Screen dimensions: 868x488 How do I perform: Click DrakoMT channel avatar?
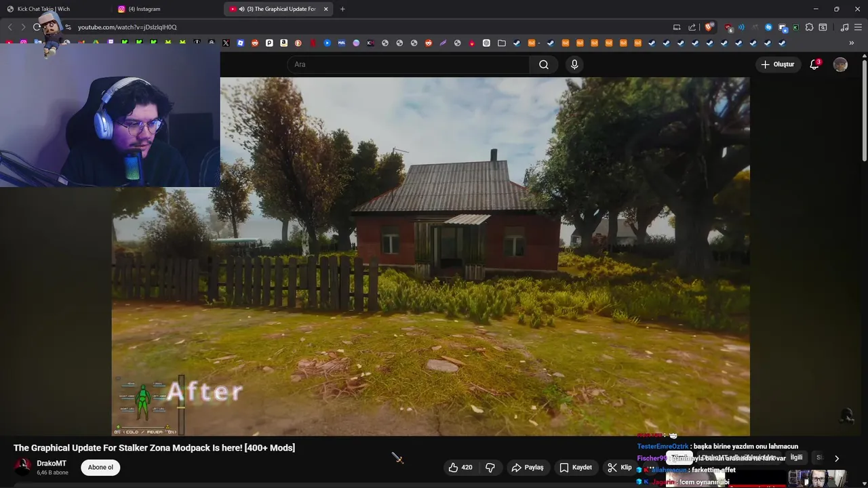(23, 467)
